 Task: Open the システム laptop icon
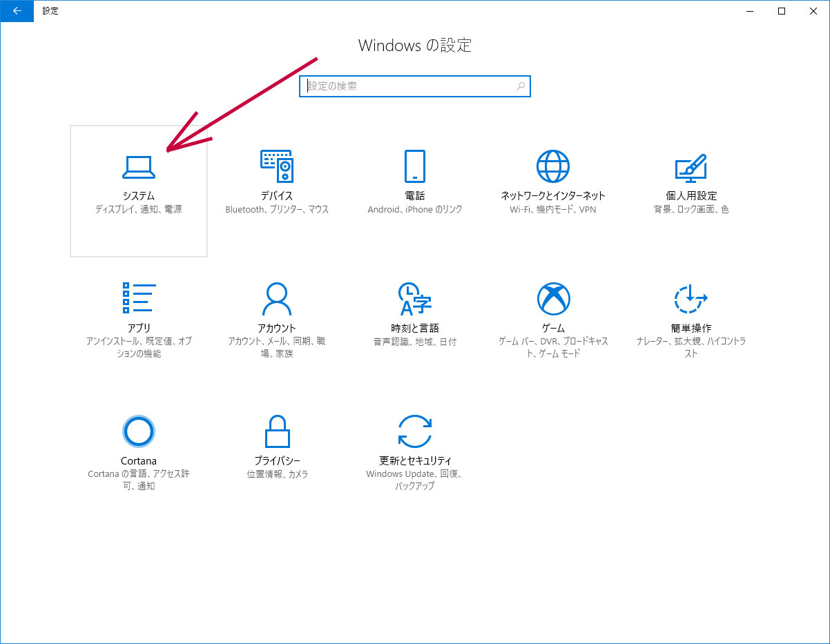coord(139,166)
